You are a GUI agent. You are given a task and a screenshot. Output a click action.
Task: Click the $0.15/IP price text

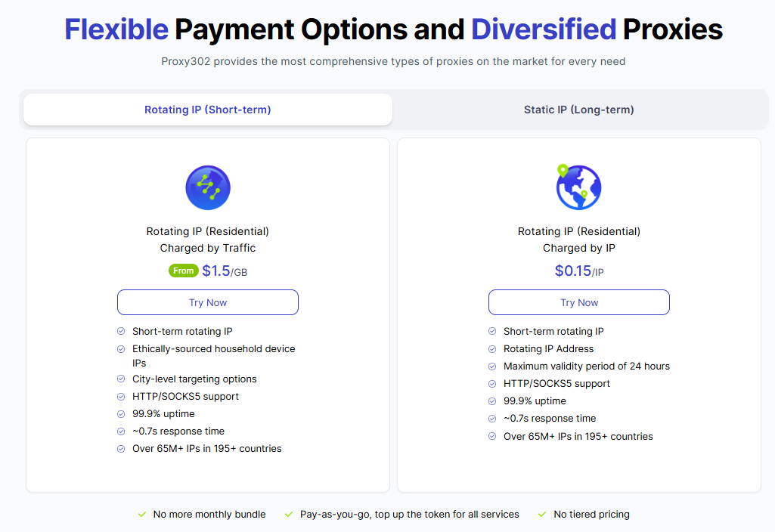[x=578, y=271]
